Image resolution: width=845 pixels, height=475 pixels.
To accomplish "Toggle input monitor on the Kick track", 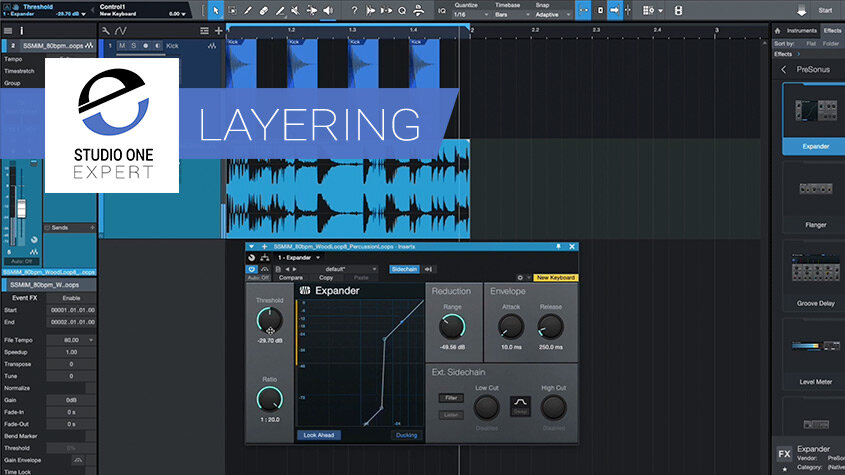I will [157, 46].
